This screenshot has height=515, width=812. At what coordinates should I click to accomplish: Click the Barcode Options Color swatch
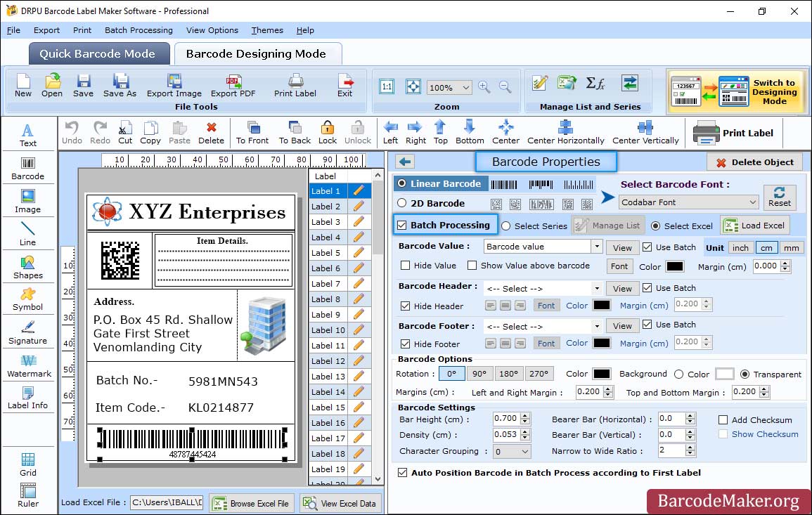[601, 374]
